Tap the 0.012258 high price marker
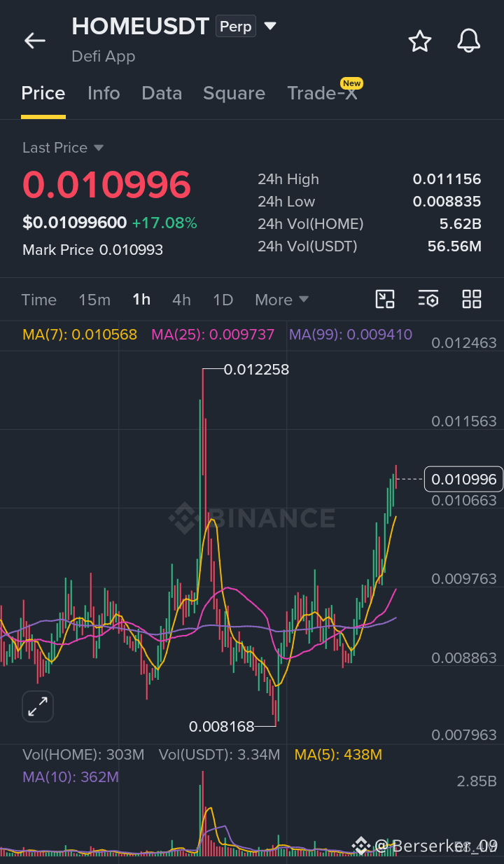The height and width of the screenshot is (864, 504). [x=256, y=369]
